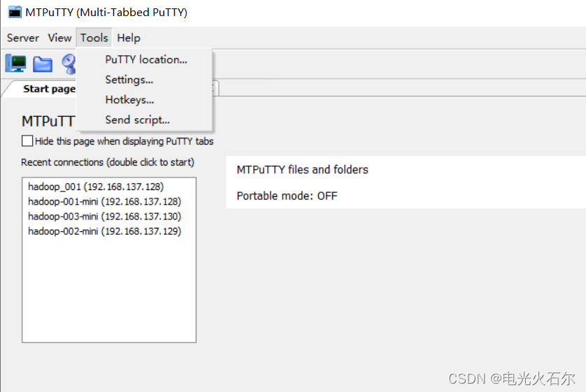Choose Send script menu entry

point(137,119)
